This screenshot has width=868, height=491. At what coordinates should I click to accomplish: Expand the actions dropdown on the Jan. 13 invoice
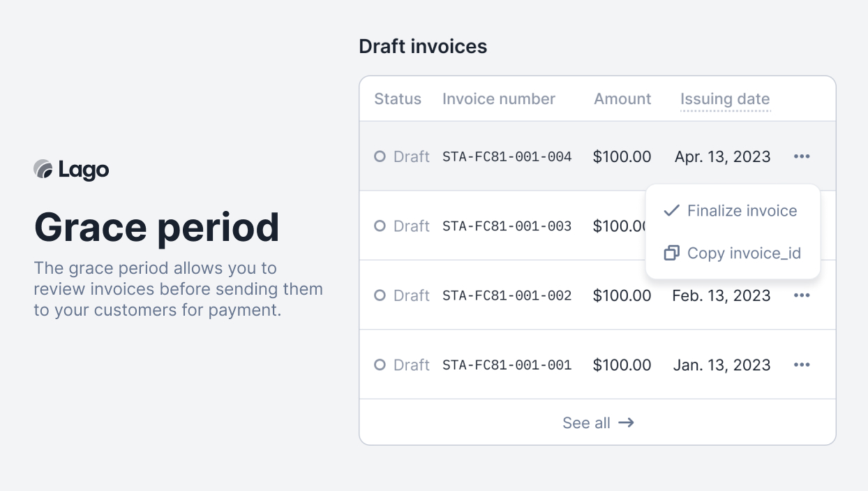tap(802, 364)
